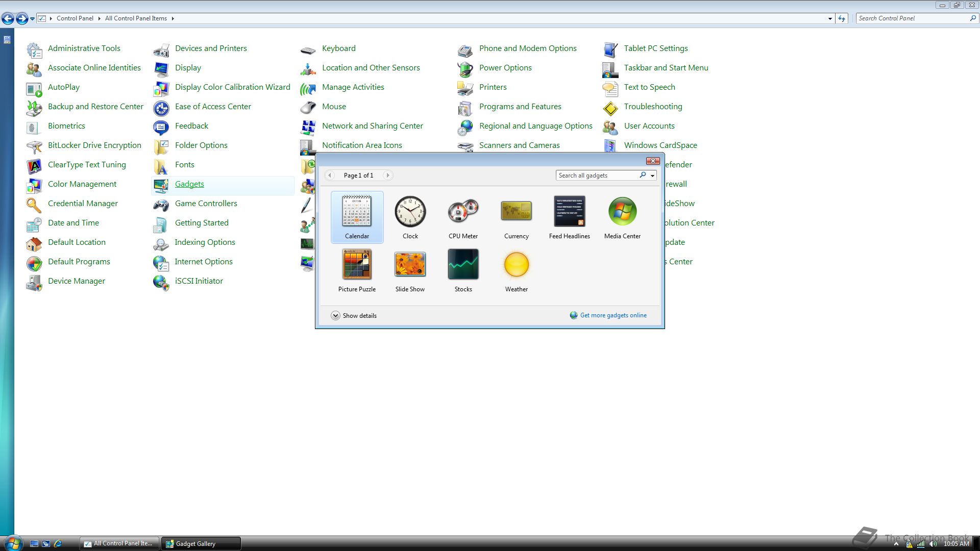This screenshot has height=551, width=980.
Task: Click the Device Manager icon
Action: coord(34,282)
